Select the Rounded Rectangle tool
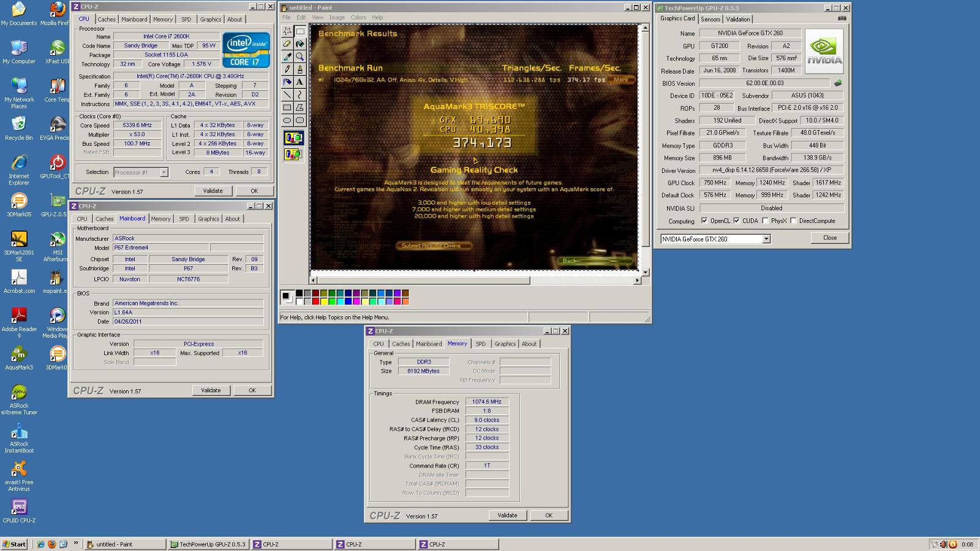The height and width of the screenshot is (551, 980). [300, 121]
